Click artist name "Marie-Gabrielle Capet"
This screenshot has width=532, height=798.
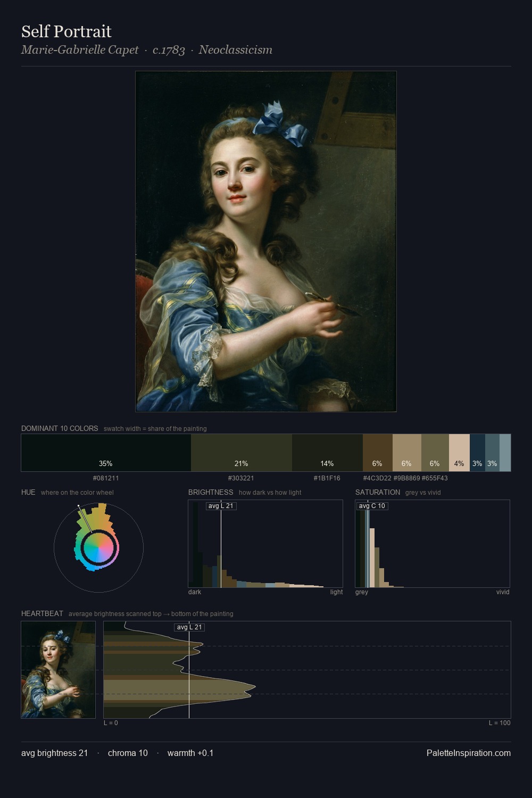coord(80,50)
